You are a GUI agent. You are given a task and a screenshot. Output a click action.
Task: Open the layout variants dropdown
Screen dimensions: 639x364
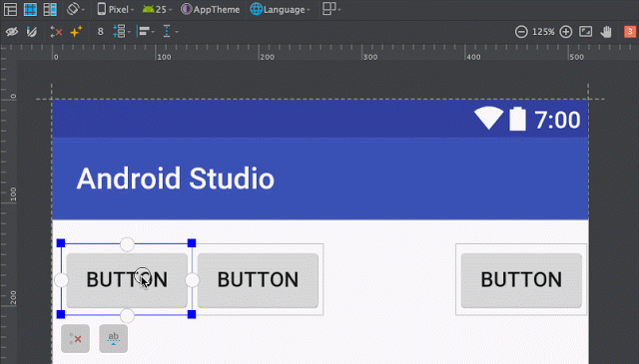(331, 9)
